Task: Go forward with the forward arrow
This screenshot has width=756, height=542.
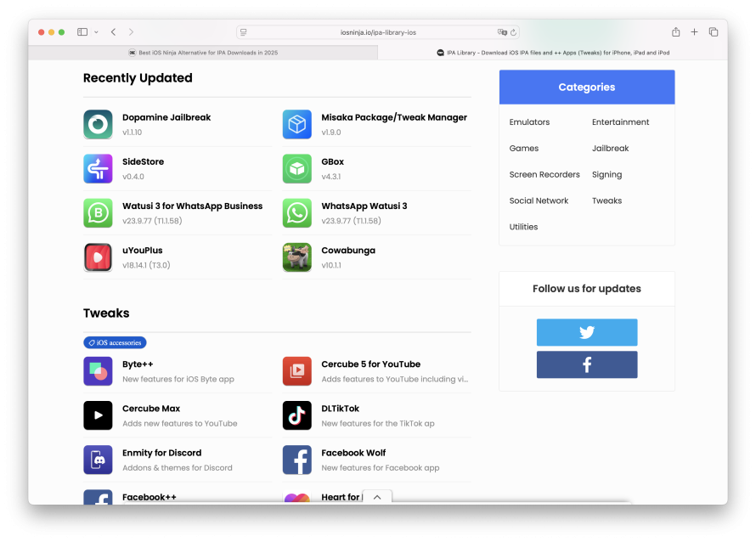Action: coord(131,31)
